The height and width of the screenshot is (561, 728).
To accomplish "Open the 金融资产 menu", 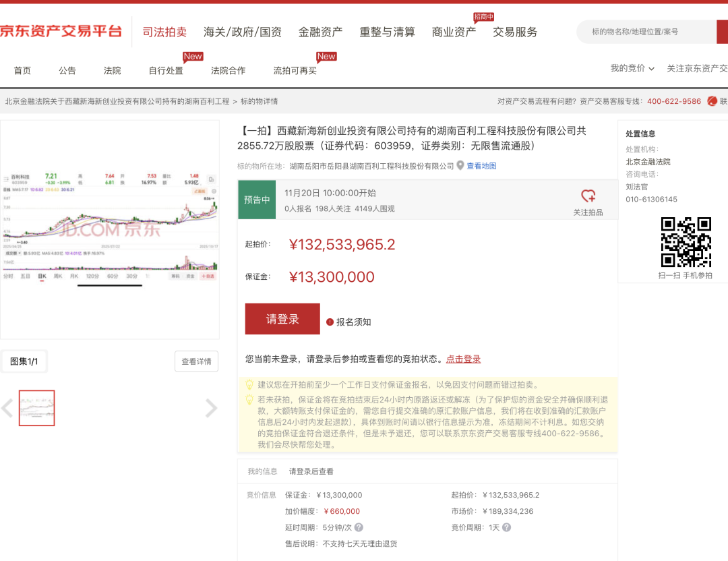I will pos(320,31).
